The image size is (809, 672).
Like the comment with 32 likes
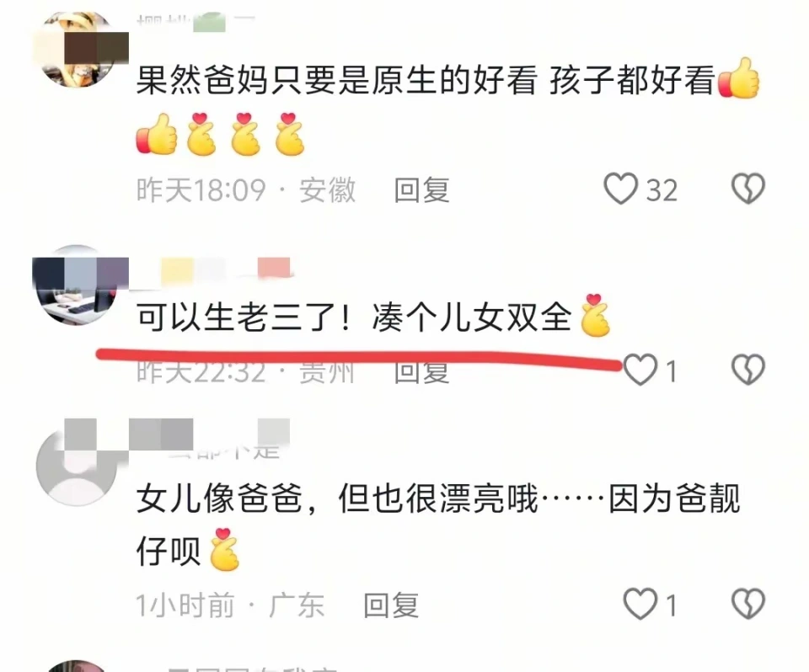tap(621, 189)
